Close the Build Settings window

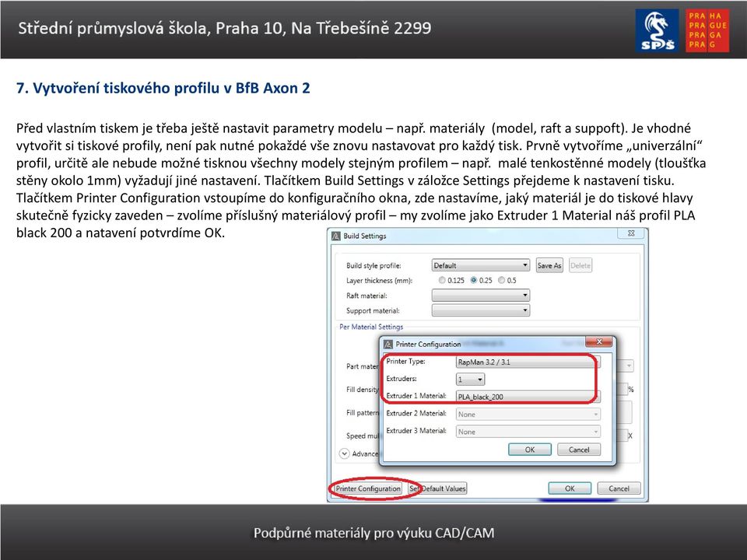pos(631,233)
